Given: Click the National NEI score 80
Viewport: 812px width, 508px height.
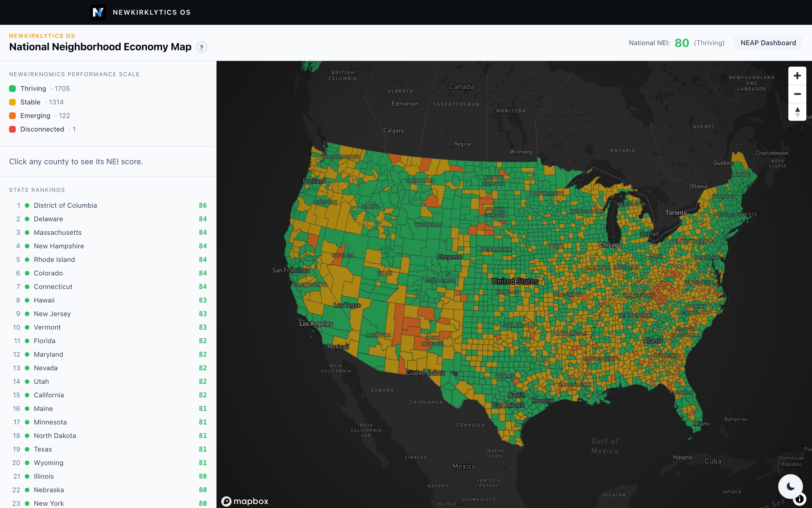Looking at the screenshot, I should (x=682, y=43).
